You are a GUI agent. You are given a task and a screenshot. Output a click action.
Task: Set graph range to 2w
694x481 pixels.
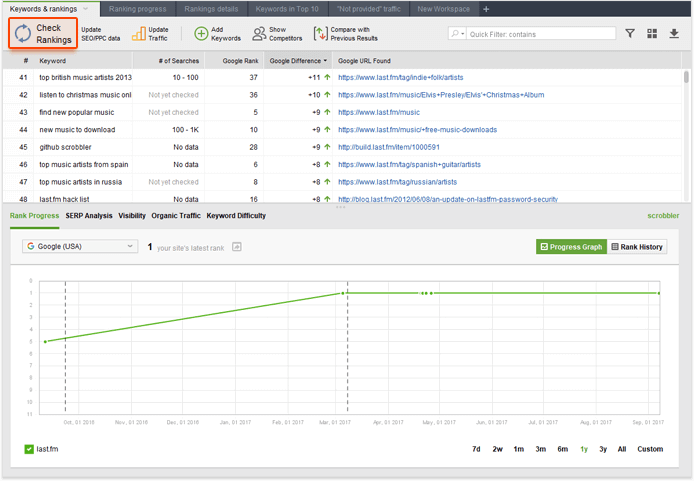pos(497,449)
